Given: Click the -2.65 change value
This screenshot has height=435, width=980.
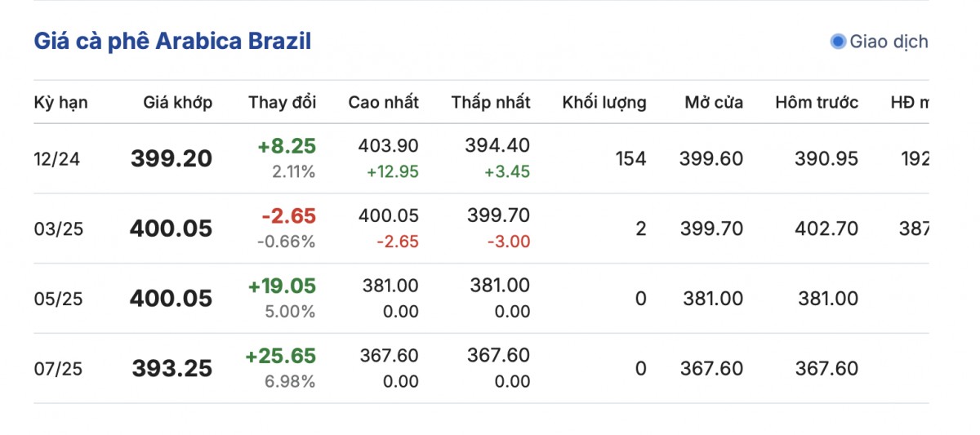Looking at the screenshot, I should 288,216.
